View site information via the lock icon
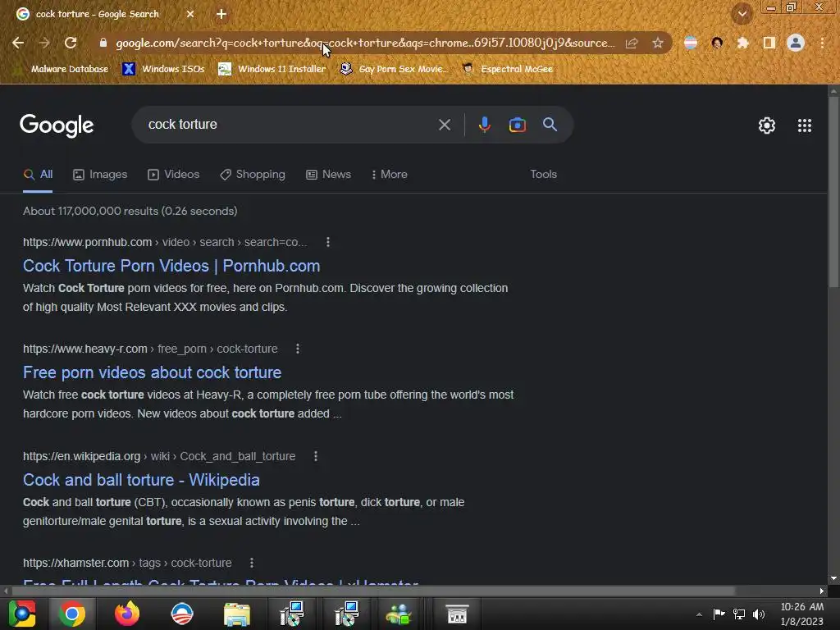The height and width of the screenshot is (630, 840). (103, 43)
